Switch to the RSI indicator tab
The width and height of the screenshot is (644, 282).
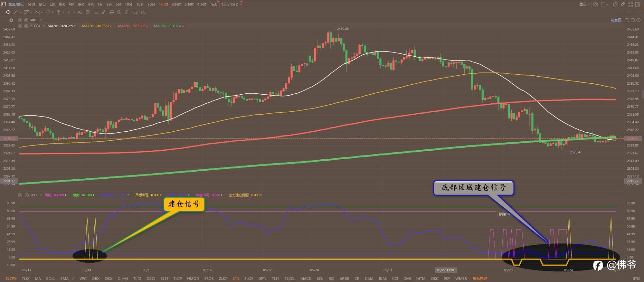point(331,278)
